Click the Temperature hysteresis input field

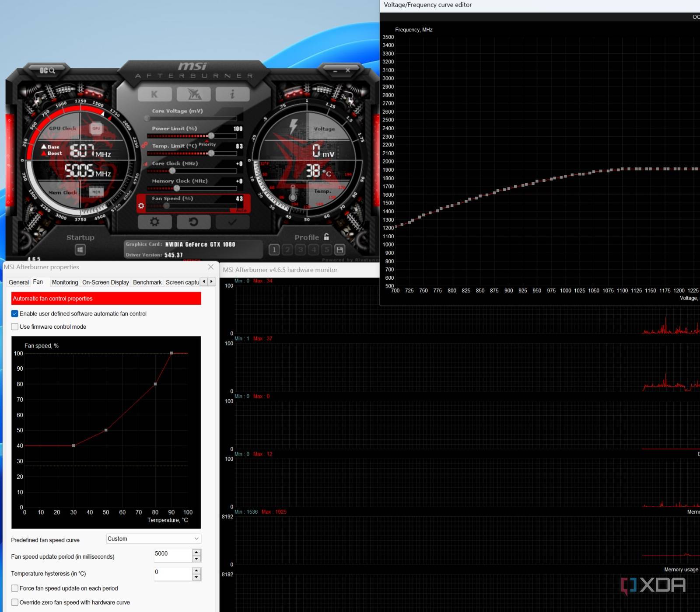click(x=172, y=574)
